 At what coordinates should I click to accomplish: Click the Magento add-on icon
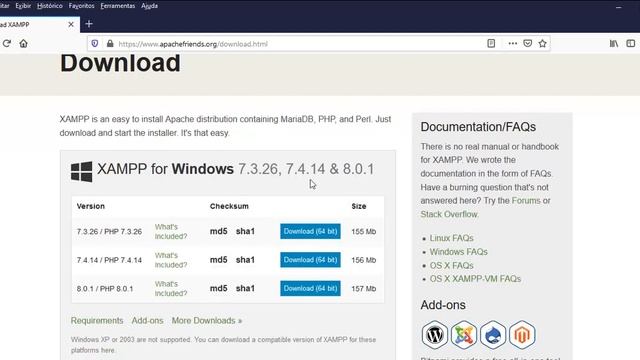[x=522, y=335]
